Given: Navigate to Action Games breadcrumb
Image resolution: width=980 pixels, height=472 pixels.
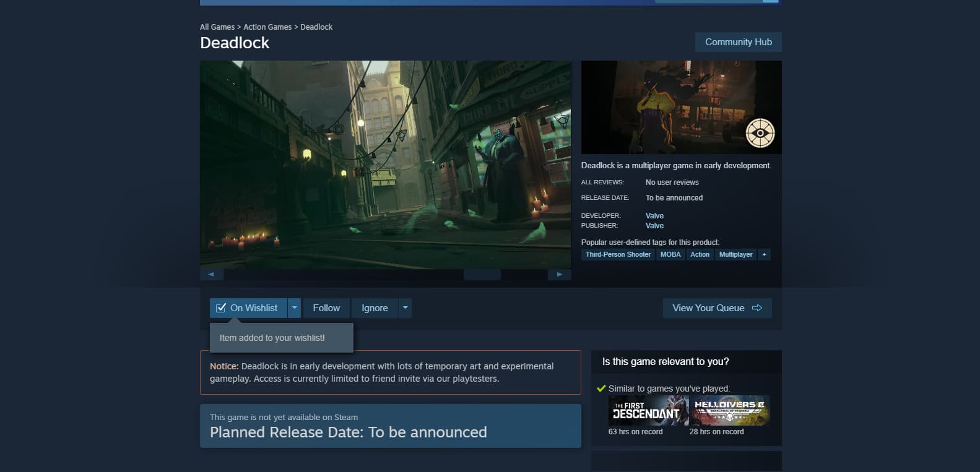Looking at the screenshot, I should pos(267,27).
